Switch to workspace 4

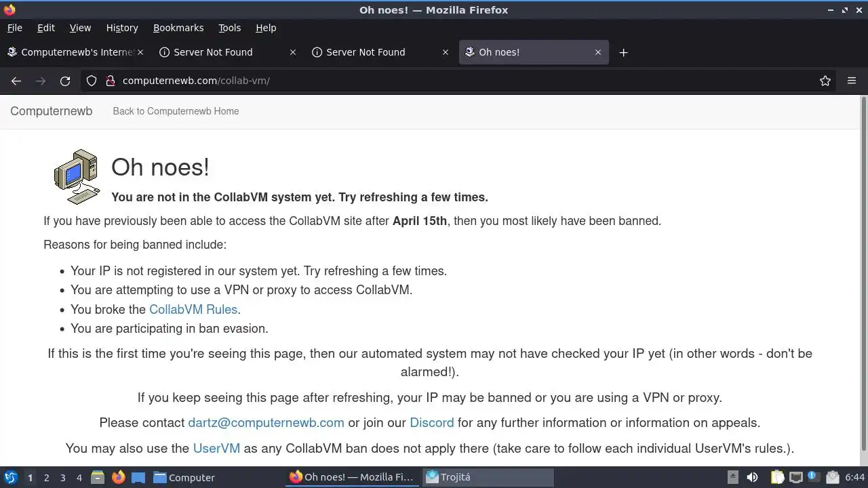click(x=79, y=478)
